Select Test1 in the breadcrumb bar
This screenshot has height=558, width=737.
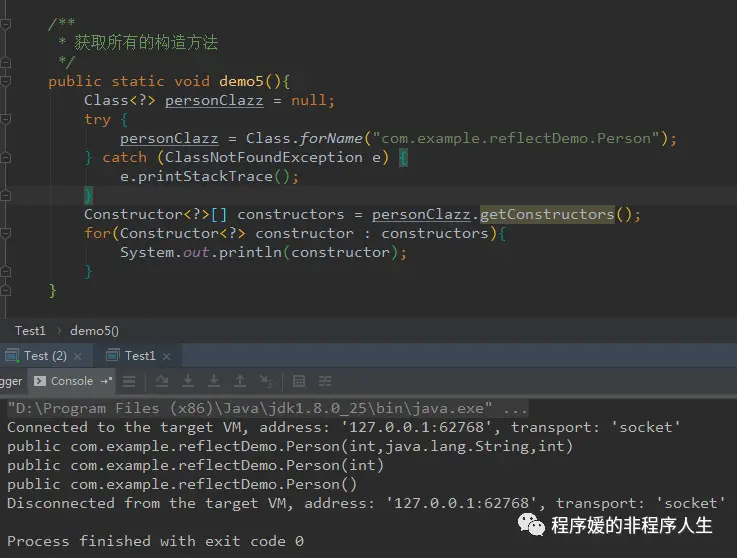31,330
